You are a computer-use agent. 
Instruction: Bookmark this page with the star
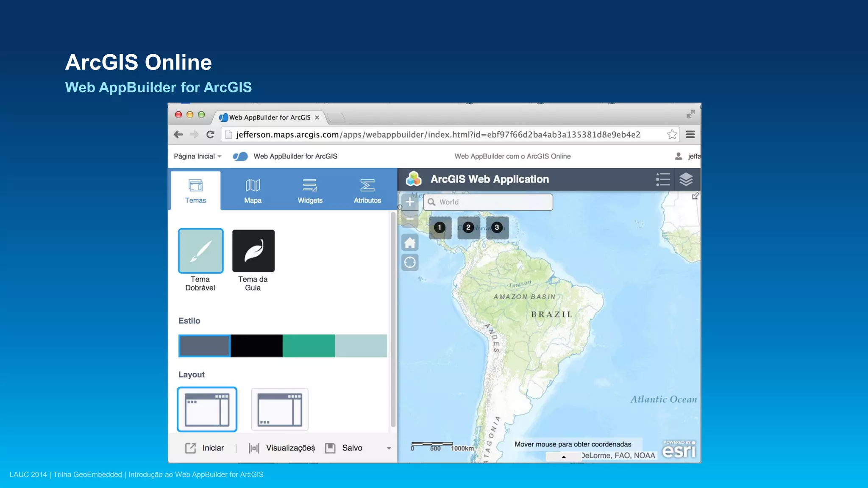(672, 135)
